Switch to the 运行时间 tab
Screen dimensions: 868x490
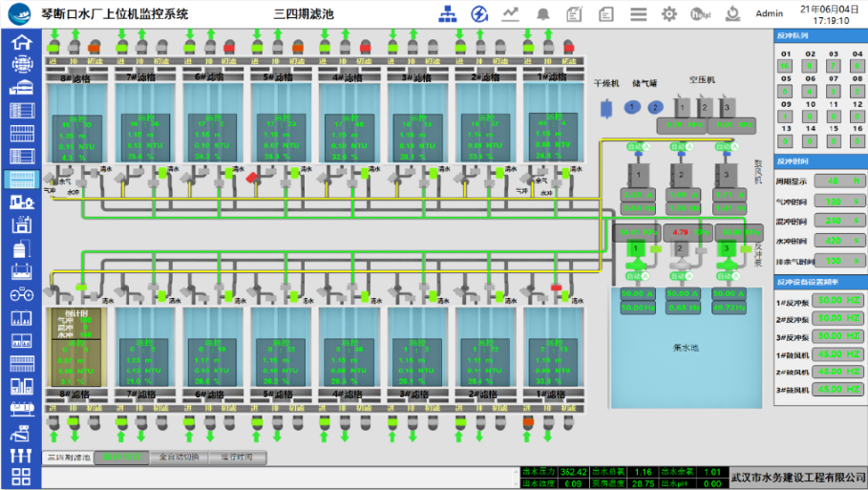(231, 458)
